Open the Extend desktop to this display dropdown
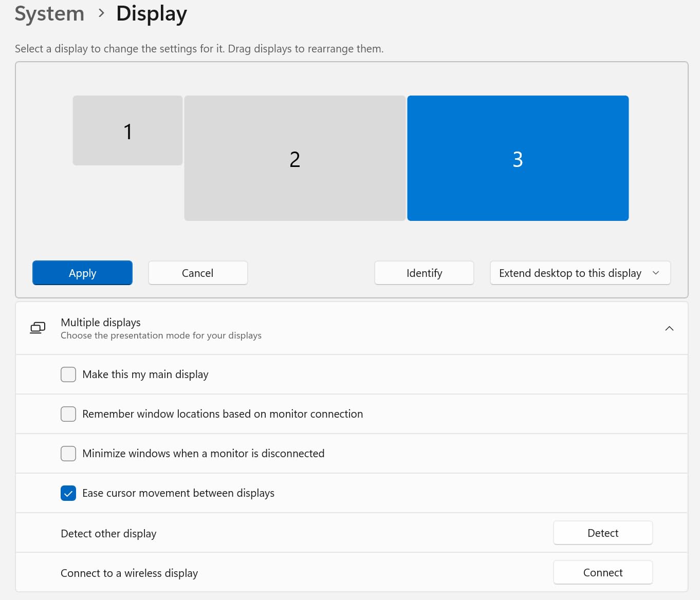This screenshot has width=700, height=600. (580, 273)
